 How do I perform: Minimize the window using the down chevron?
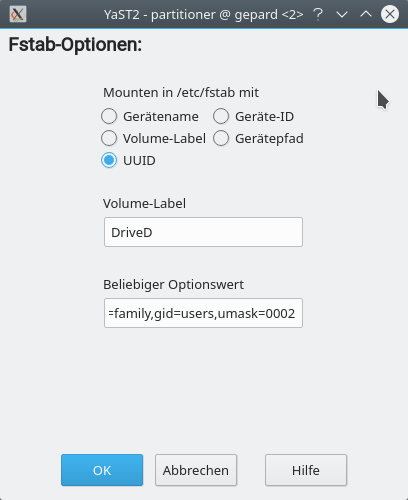[342, 14]
